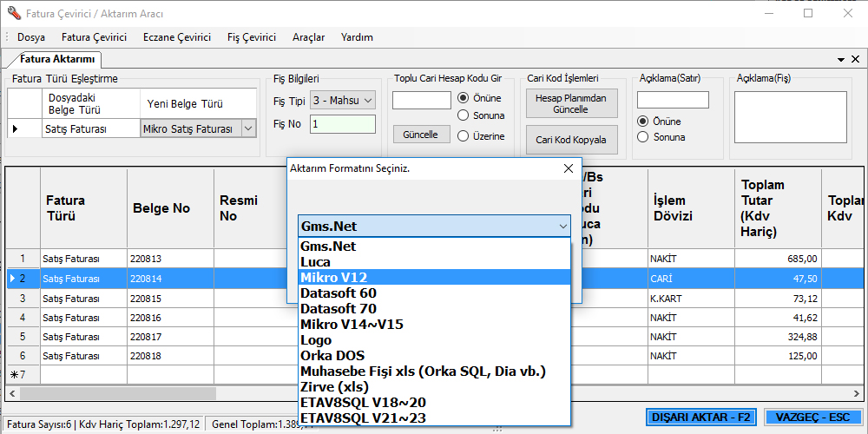Screen dimensions: 868x434
Task: Select Belge No cell 220815
Action: pyautogui.click(x=170, y=299)
